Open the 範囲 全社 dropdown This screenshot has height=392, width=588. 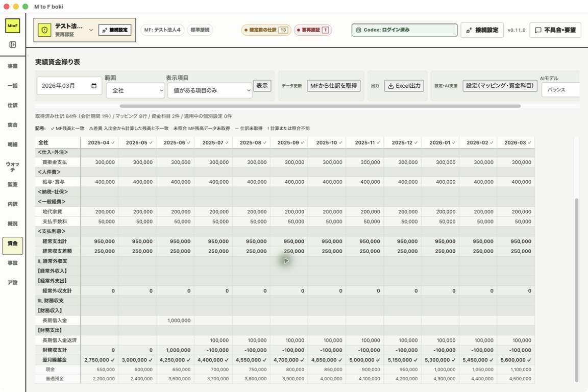coord(135,90)
